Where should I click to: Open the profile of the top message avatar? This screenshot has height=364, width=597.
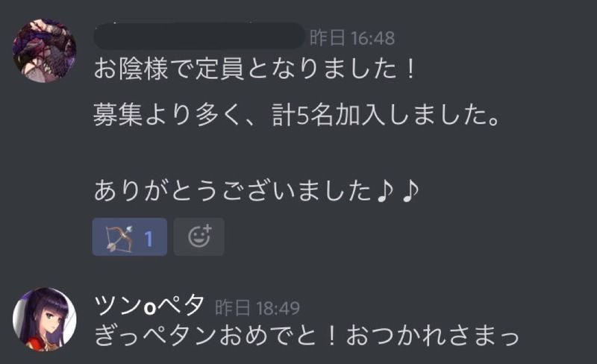(45, 51)
